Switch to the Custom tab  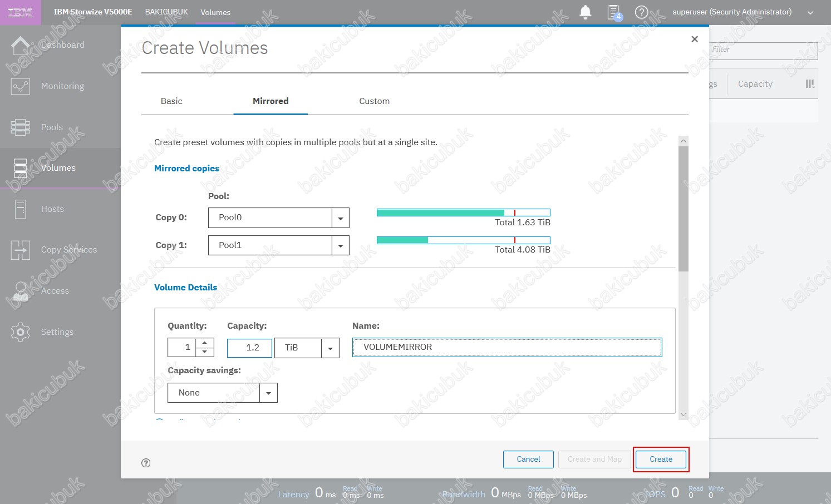coord(375,101)
